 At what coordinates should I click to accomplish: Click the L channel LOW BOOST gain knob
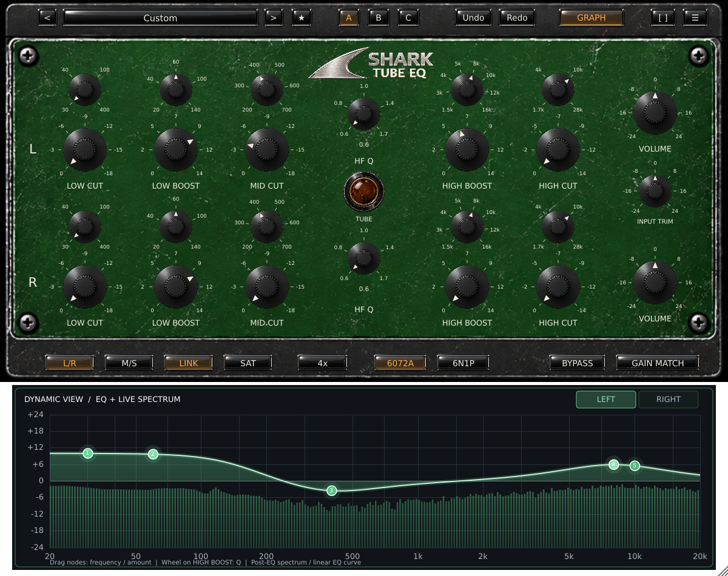pyautogui.click(x=176, y=149)
